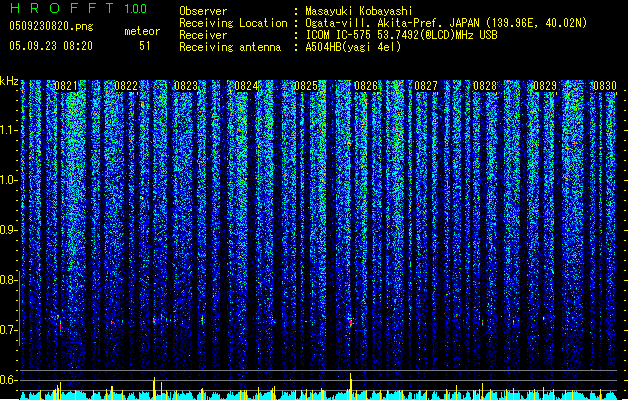Click the red meteor echo just before 0826

coord(351,322)
